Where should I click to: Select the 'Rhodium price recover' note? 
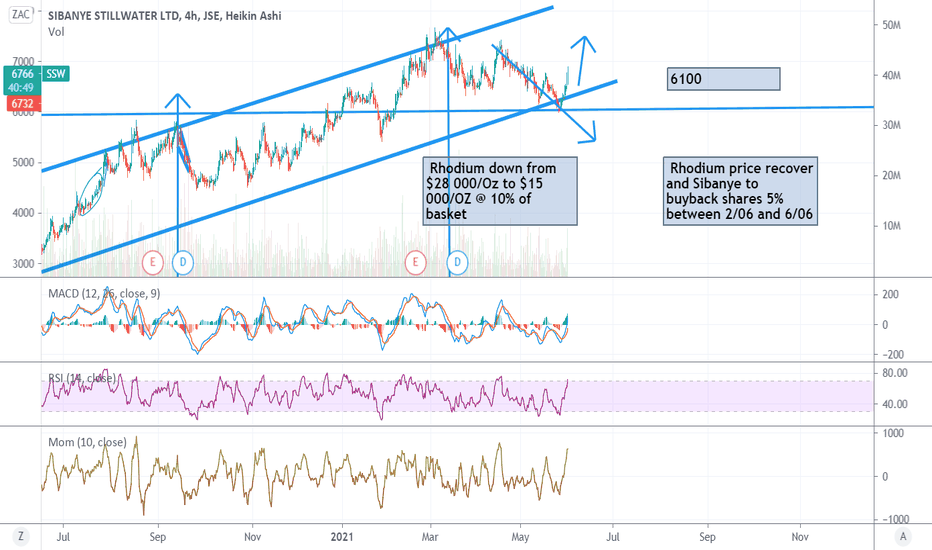pyautogui.click(x=740, y=191)
